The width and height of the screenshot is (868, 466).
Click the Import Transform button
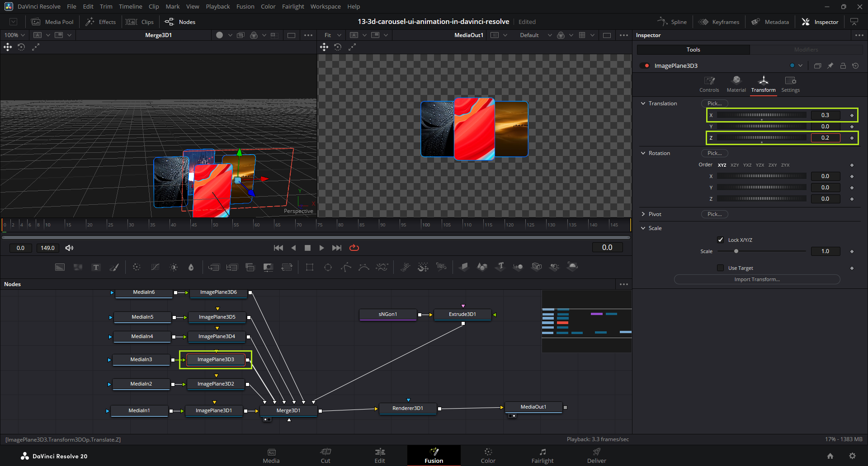pos(757,279)
